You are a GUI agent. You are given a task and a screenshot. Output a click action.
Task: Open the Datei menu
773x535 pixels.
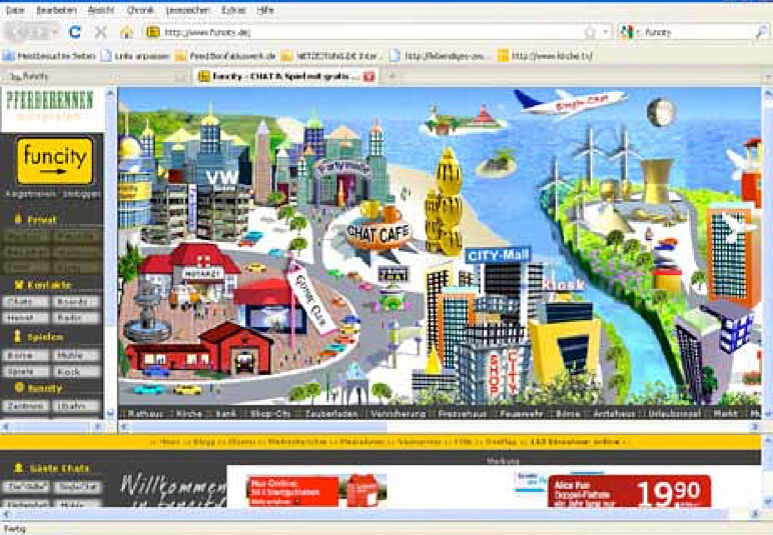tap(15, 10)
